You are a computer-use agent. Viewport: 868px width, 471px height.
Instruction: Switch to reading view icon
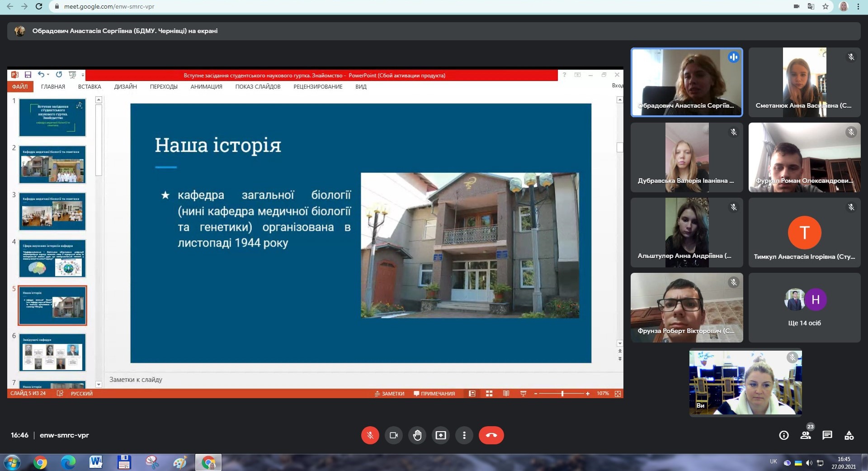(x=506, y=394)
